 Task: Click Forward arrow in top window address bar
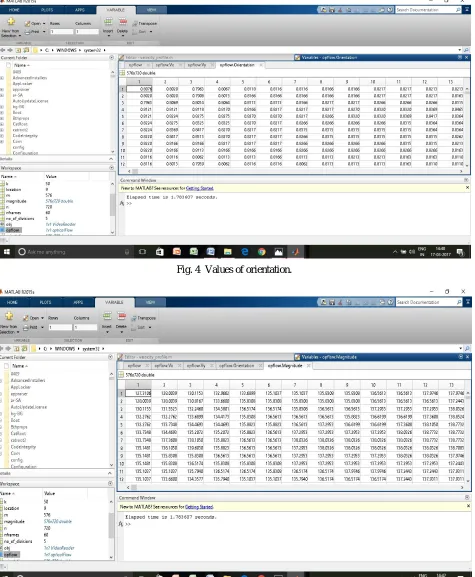click(10, 50)
